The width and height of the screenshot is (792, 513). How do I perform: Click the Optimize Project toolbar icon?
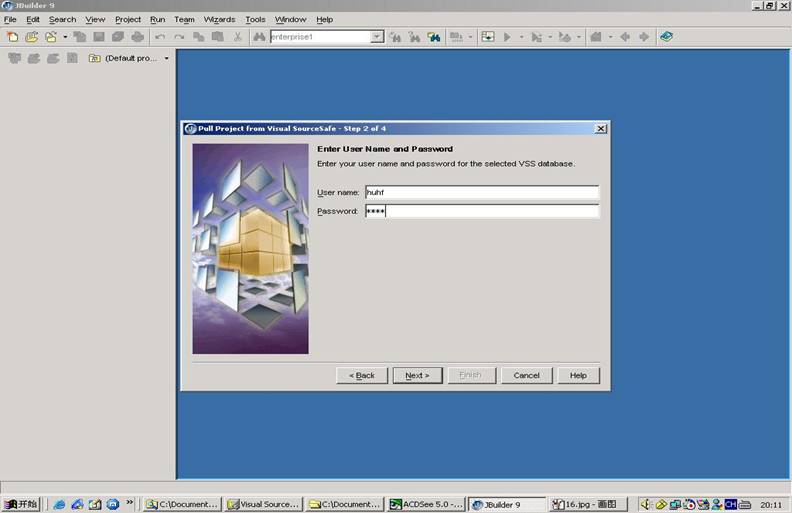(565, 37)
